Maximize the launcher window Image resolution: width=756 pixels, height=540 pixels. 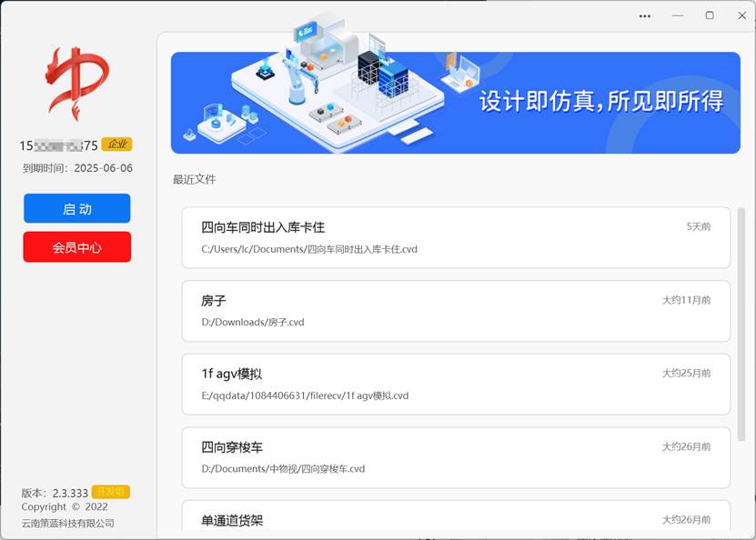710,15
